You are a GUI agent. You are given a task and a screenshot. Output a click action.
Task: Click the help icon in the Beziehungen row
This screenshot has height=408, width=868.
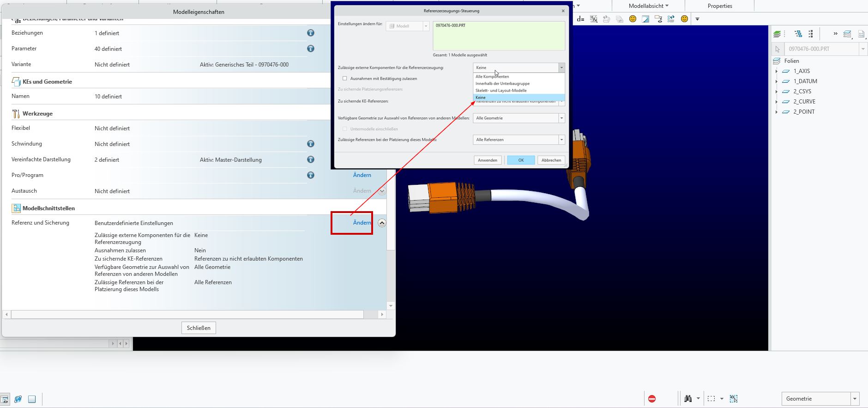tap(311, 33)
